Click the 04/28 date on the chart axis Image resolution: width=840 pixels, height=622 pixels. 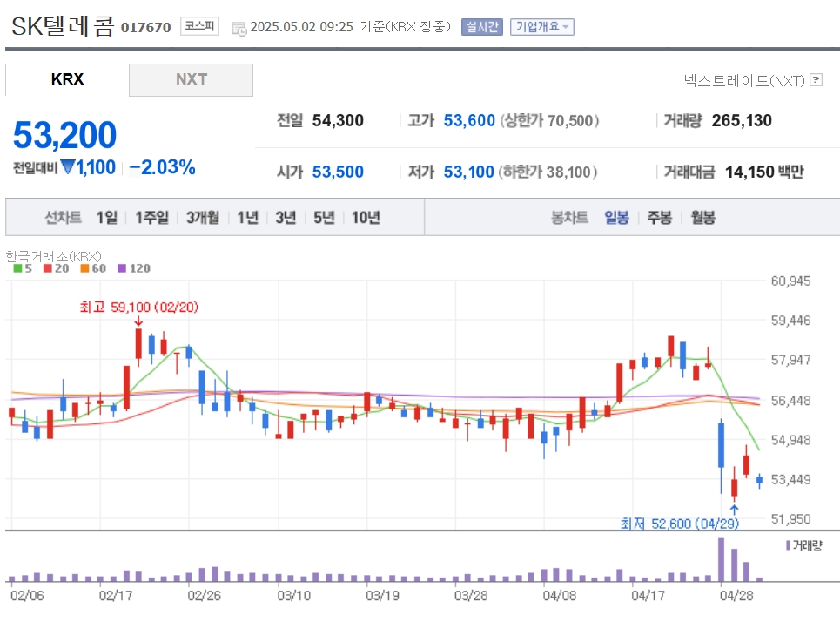pyautogui.click(x=736, y=595)
